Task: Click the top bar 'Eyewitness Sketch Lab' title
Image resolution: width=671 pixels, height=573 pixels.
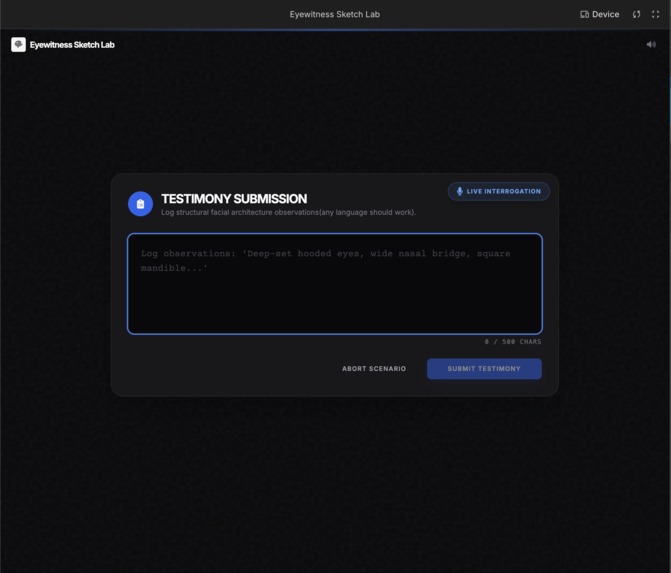Action: pyautogui.click(x=335, y=14)
